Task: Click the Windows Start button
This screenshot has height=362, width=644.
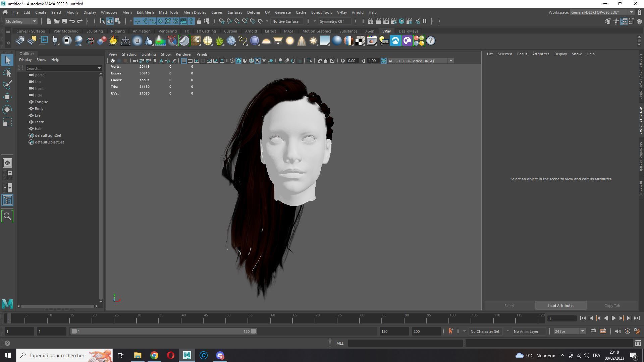Action: pyautogui.click(x=8, y=355)
